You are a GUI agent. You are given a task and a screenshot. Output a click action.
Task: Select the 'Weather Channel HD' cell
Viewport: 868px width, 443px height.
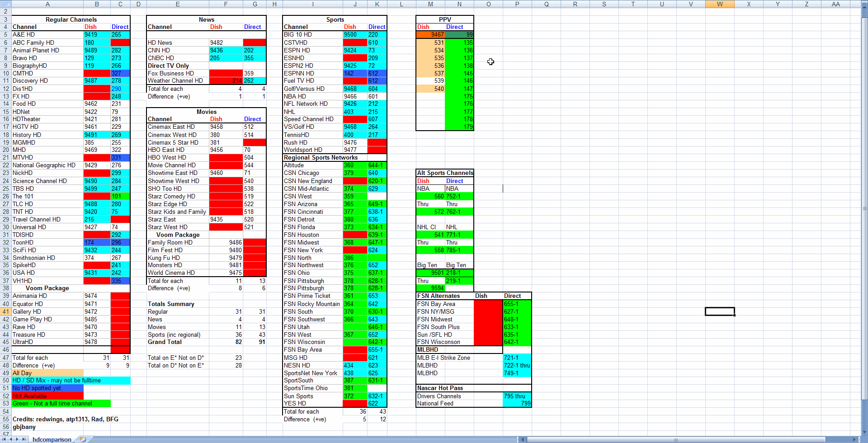click(178, 80)
